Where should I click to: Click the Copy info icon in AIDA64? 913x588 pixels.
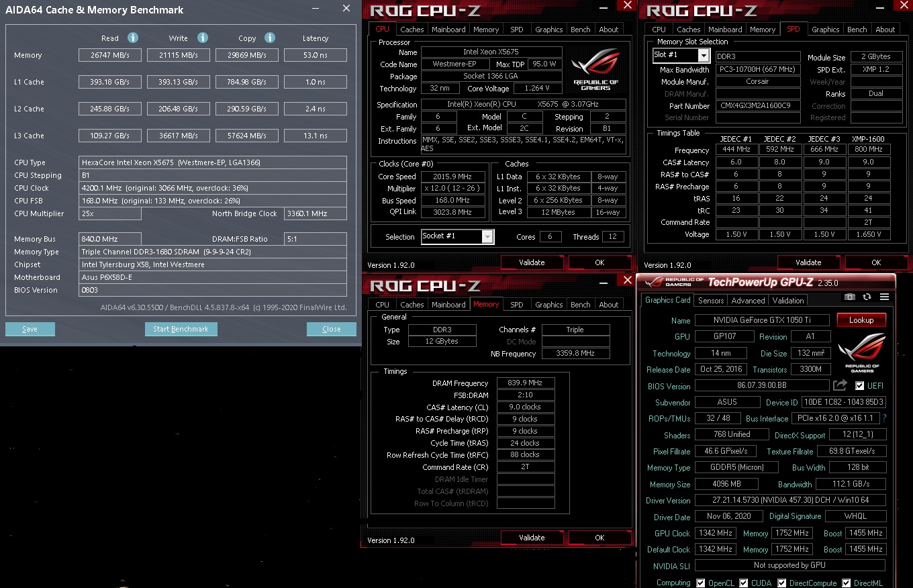click(x=270, y=38)
